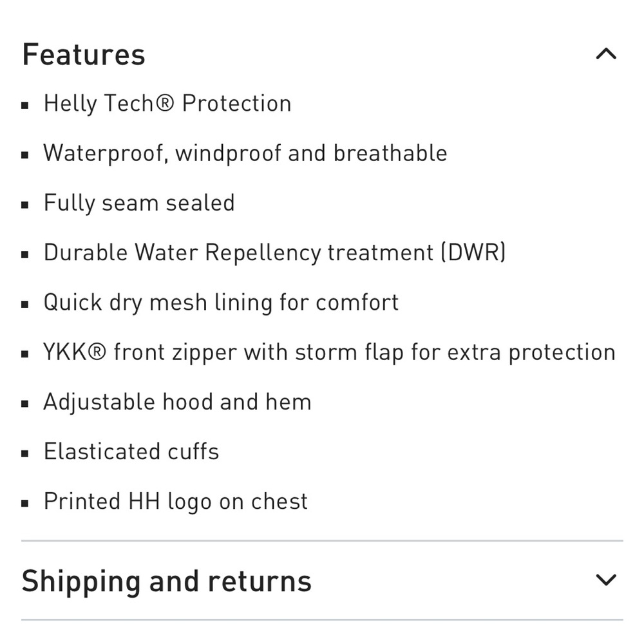This screenshot has height=644, width=644.
Task: Open the Shipping and returns heading
Action: [x=166, y=581]
